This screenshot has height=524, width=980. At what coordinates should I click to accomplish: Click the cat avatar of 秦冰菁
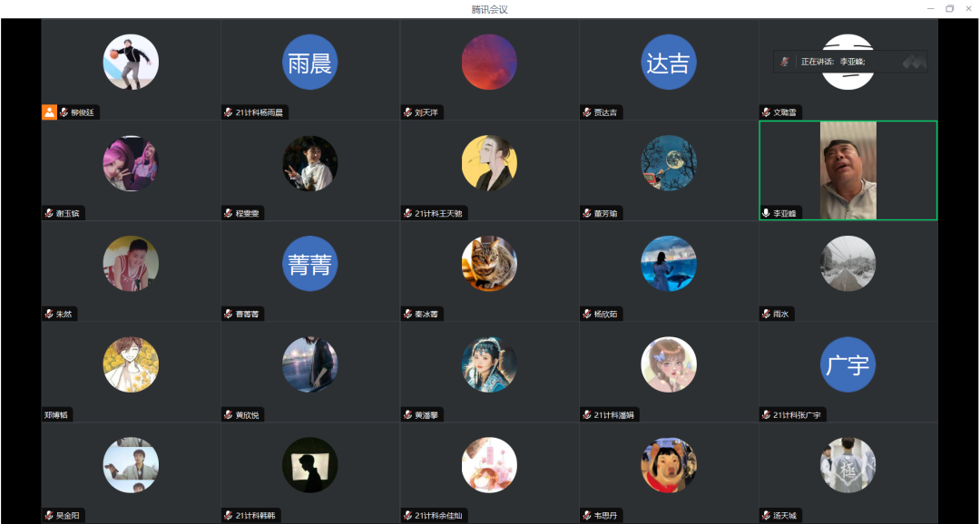(x=489, y=264)
